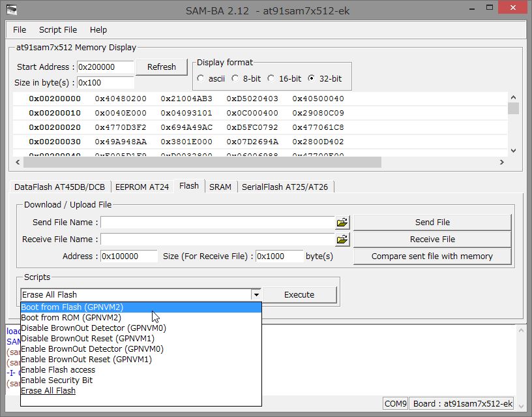Click memory address 0x00200010

[x=55, y=113]
